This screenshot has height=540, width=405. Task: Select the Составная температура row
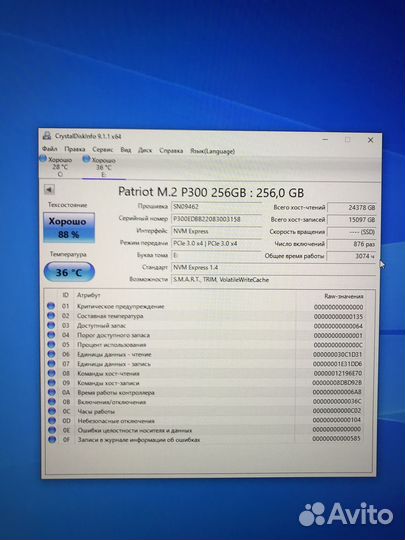click(206, 316)
